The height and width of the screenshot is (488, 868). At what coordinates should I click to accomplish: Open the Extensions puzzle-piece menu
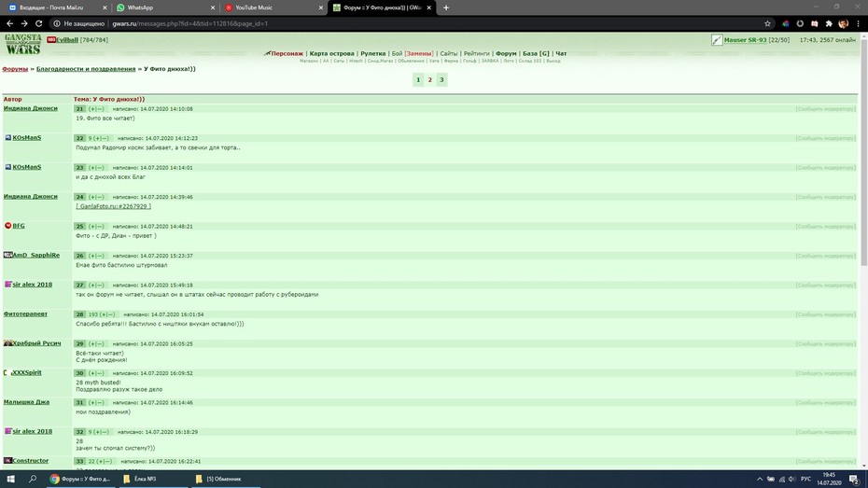[x=829, y=23]
